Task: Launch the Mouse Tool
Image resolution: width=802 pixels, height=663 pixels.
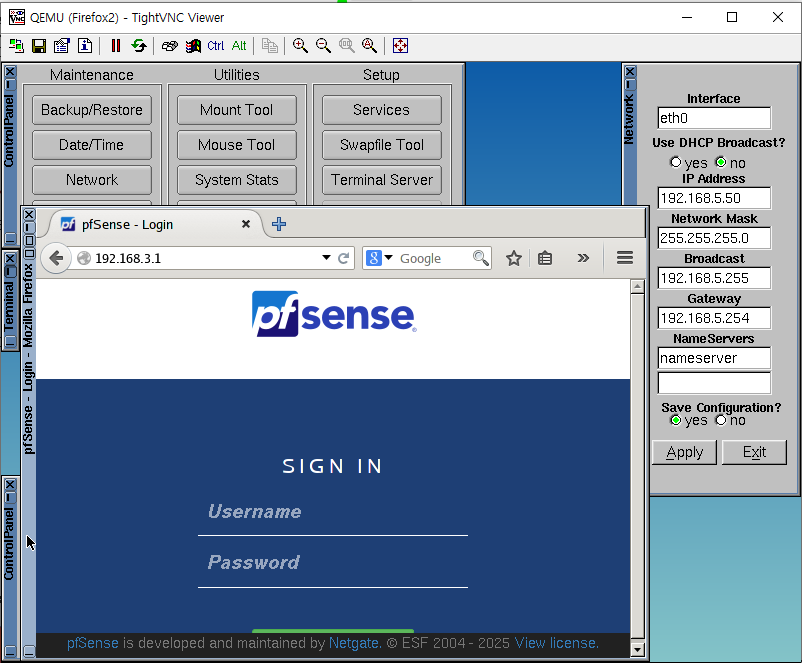Action: tap(237, 145)
